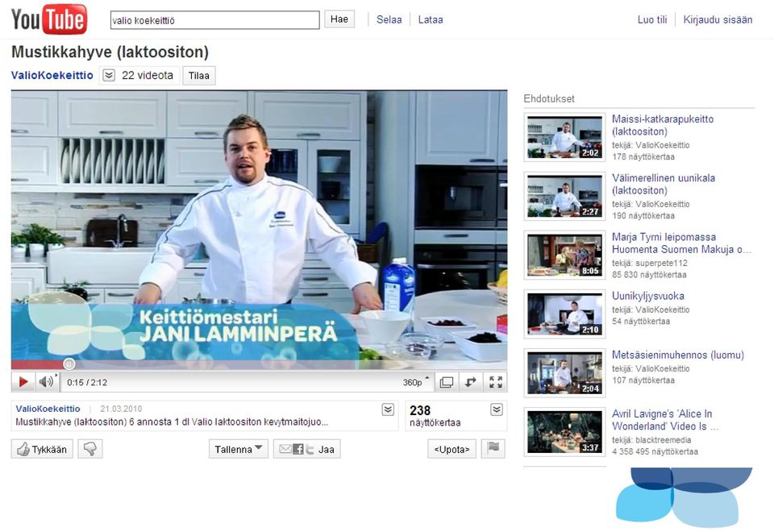
Task: Click the Hae search button
Action: tap(339, 19)
